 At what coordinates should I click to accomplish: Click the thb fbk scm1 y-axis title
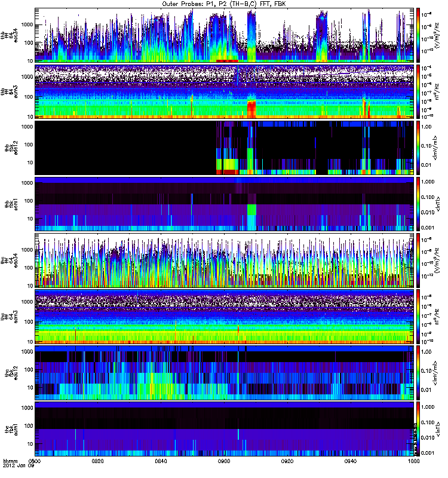11,204
